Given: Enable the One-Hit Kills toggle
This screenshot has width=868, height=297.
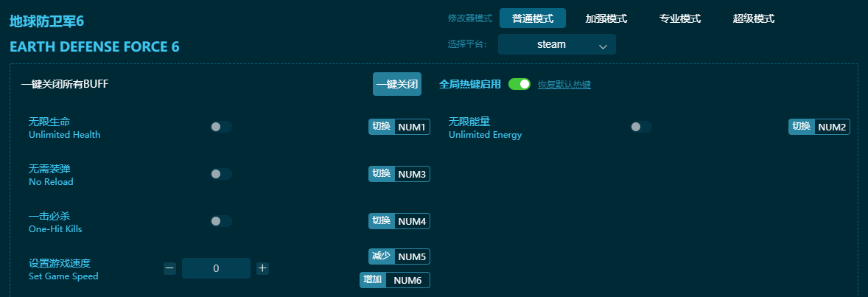Looking at the screenshot, I should (221, 221).
